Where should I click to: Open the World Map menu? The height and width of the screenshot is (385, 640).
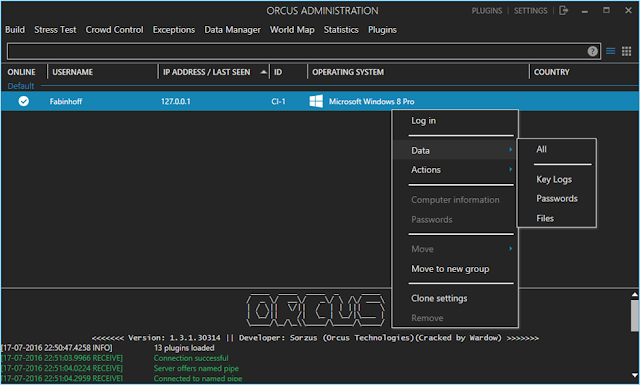tap(292, 30)
